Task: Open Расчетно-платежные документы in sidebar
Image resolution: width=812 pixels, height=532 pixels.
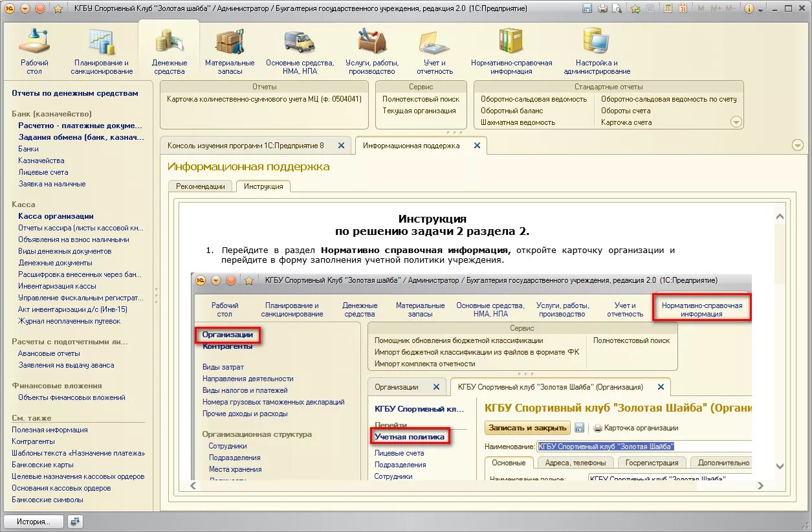Action: pyautogui.click(x=80, y=126)
